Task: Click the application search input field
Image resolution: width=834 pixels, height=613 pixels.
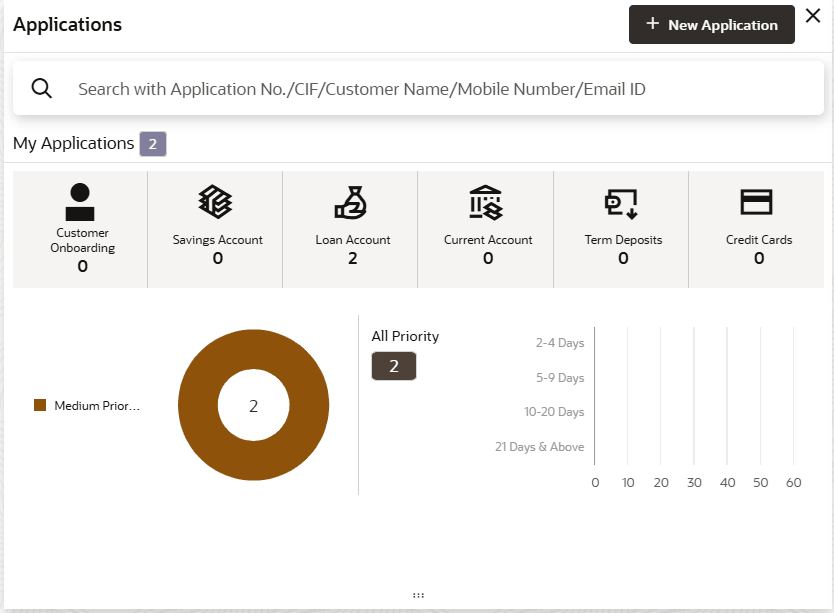Action: 440,89
